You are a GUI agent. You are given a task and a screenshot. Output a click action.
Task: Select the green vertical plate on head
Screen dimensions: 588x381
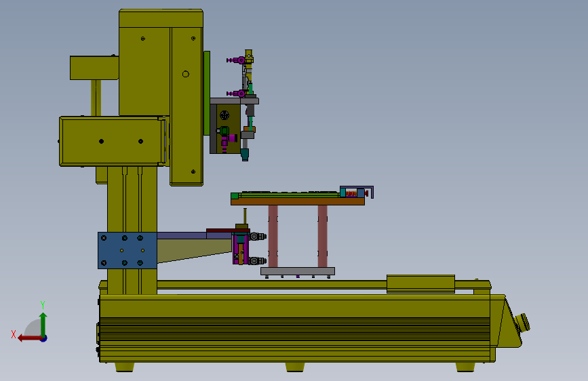(x=207, y=93)
